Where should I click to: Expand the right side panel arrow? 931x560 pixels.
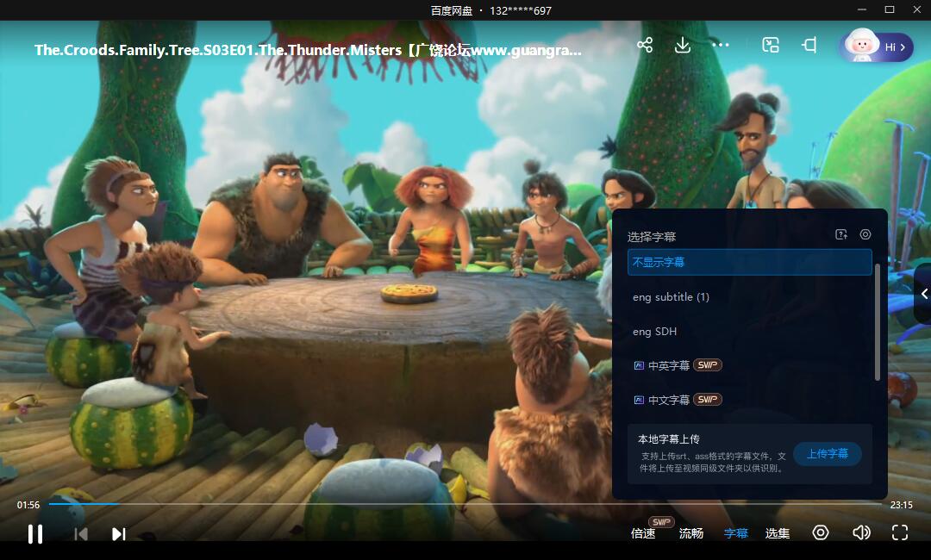(x=924, y=294)
